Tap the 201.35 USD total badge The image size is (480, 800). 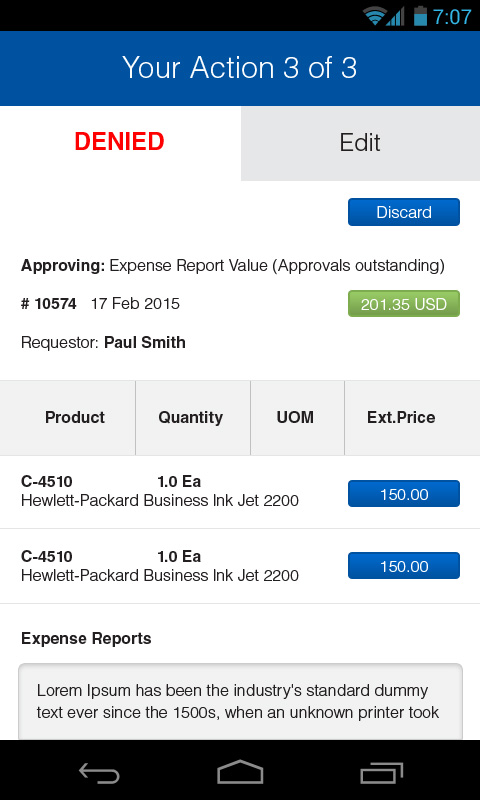click(404, 304)
